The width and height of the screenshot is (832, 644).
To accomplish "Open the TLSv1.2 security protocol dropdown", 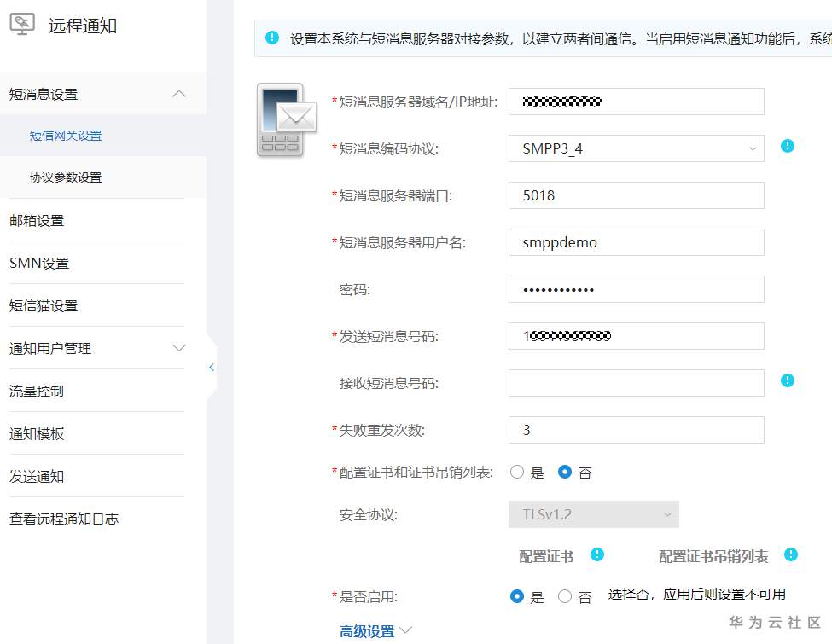I will pyautogui.click(x=594, y=514).
